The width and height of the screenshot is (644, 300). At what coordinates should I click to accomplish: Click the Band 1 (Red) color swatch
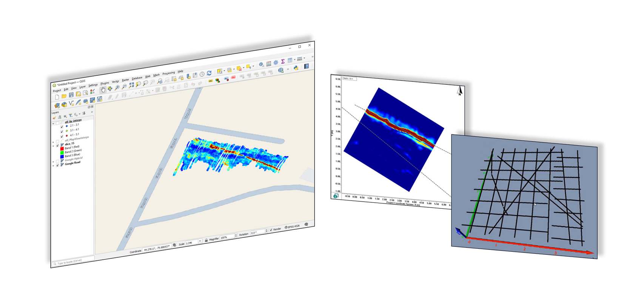tap(62, 148)
